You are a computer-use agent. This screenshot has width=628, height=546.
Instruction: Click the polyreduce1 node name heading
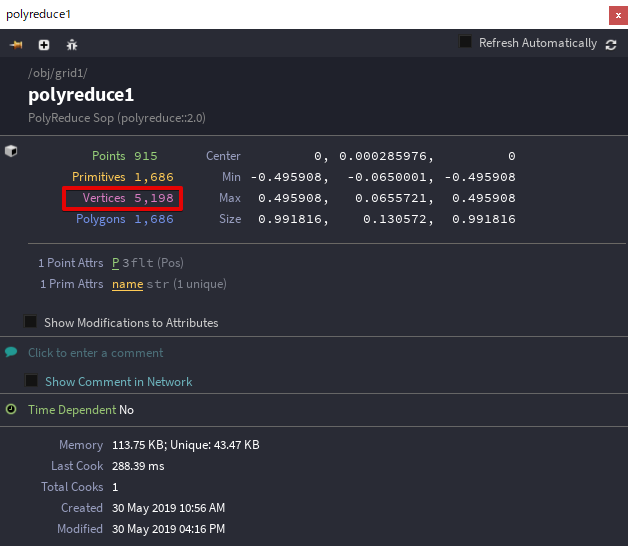81,95
